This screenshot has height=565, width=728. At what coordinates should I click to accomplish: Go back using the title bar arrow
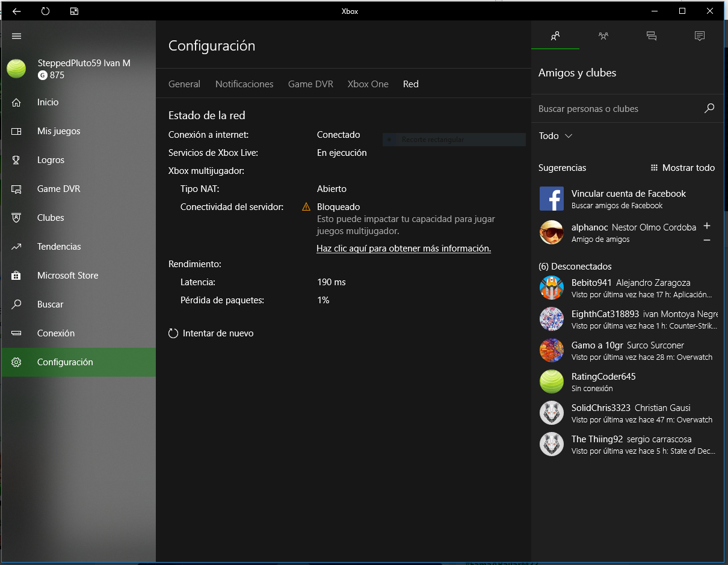pos(17,11)
